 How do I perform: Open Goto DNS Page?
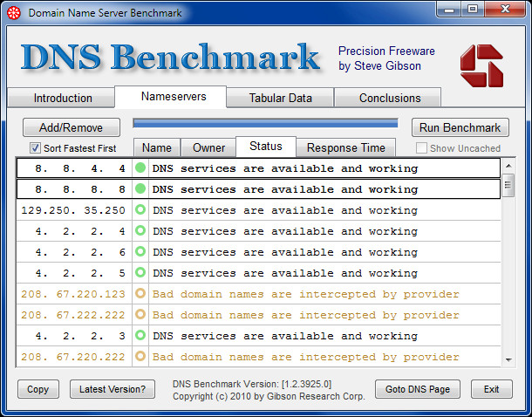click(418, 389)
